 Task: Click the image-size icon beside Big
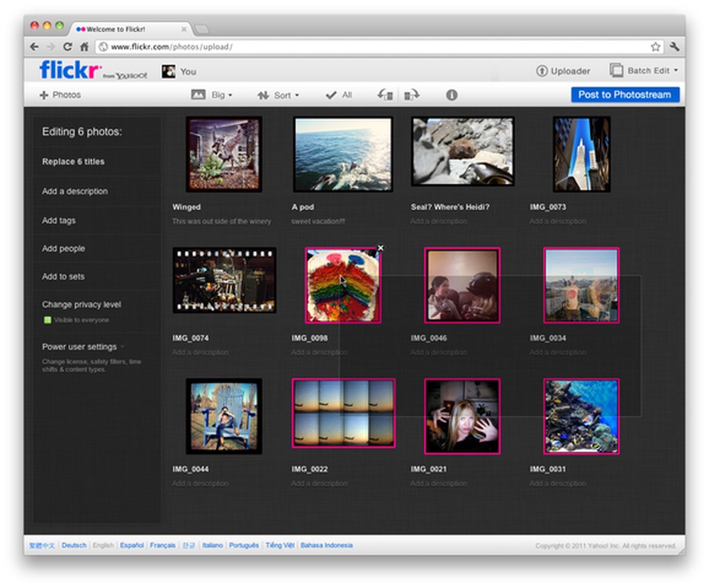200,94
